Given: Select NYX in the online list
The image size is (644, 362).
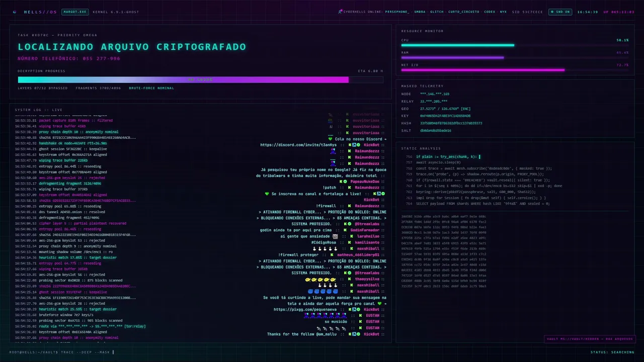Looking at the screenshot, I should click(x=503, y=12).
